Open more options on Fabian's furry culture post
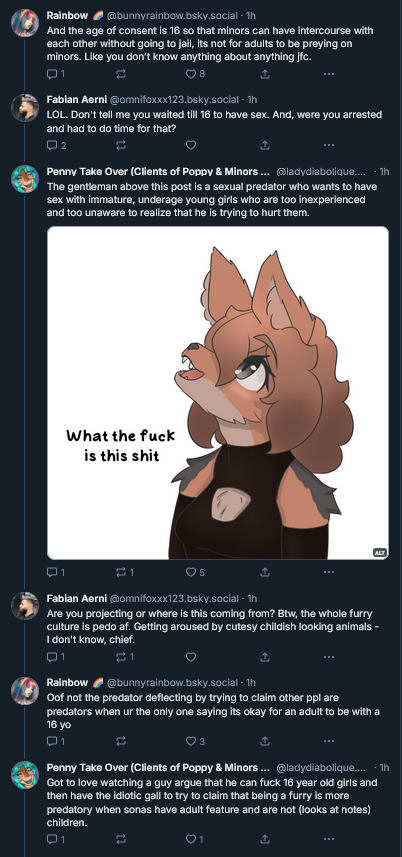Image resolution: width=402 pixels, height=857 pixels. [x=328, y=656]
